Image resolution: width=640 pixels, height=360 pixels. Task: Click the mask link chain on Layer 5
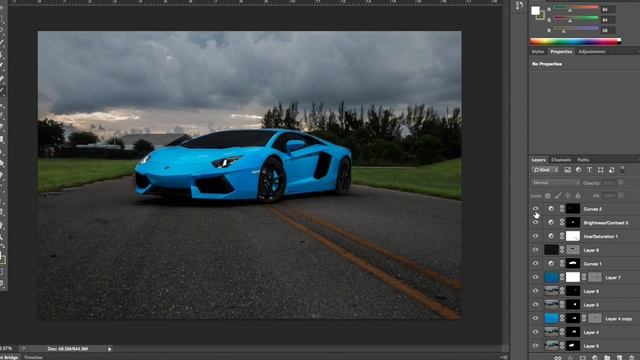click(x=562, y=304)
